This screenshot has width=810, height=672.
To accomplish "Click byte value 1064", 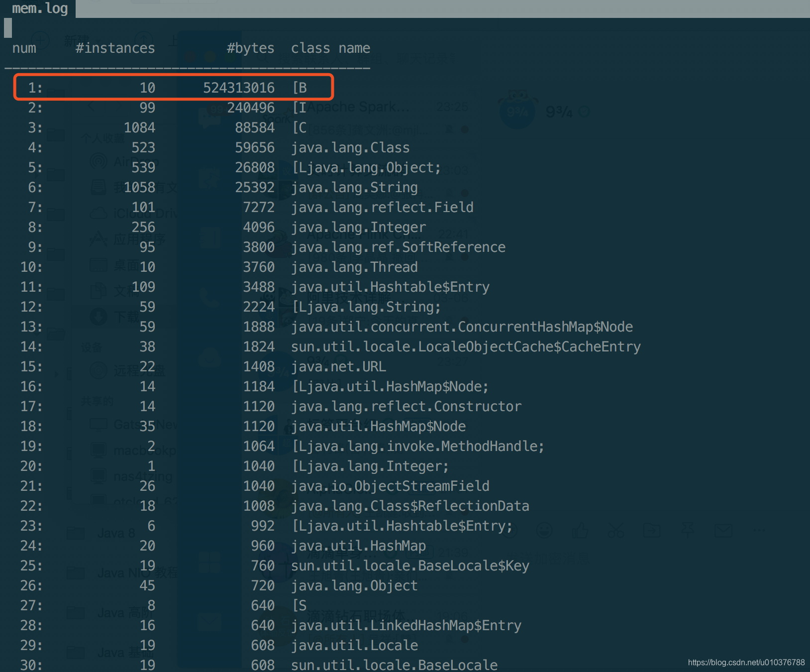I will [259, 447].
